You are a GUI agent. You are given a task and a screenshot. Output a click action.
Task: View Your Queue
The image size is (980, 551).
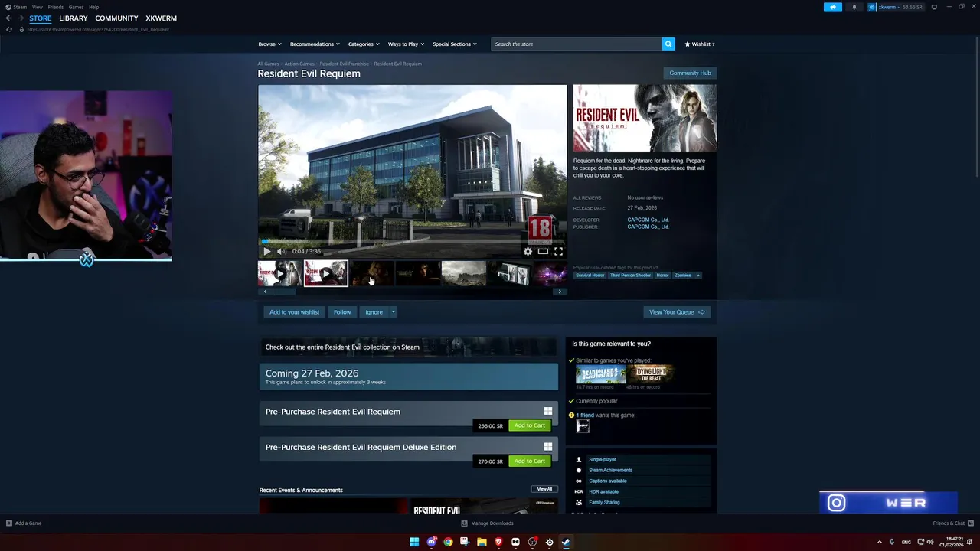click(677, 312)
